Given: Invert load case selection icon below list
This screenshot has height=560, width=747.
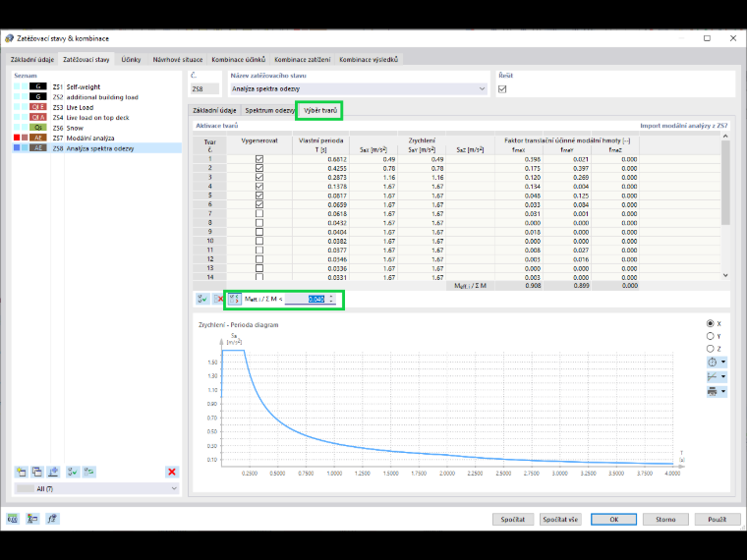Looking at the screenshot, I should click(88, 472).
